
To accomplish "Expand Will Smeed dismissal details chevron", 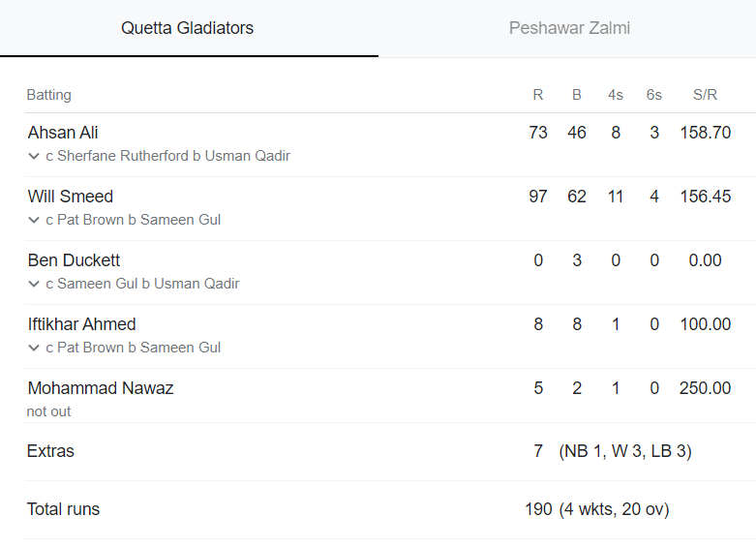I will (34, 220).
